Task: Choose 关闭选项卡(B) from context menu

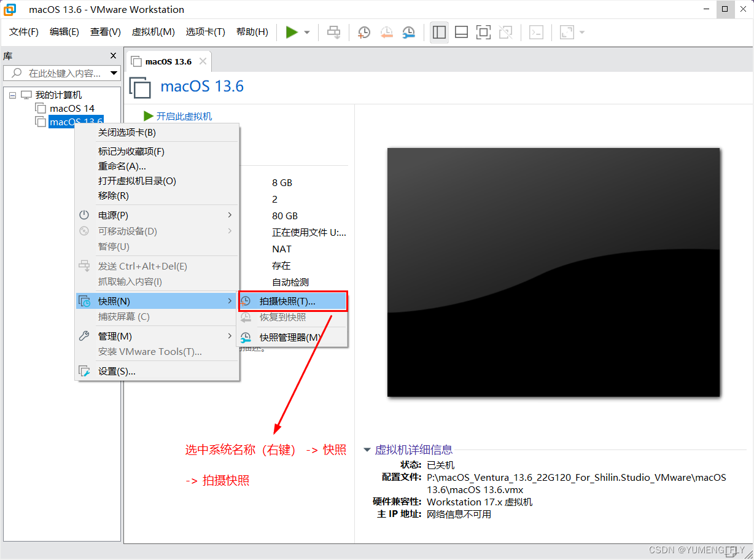Action: 157,132
